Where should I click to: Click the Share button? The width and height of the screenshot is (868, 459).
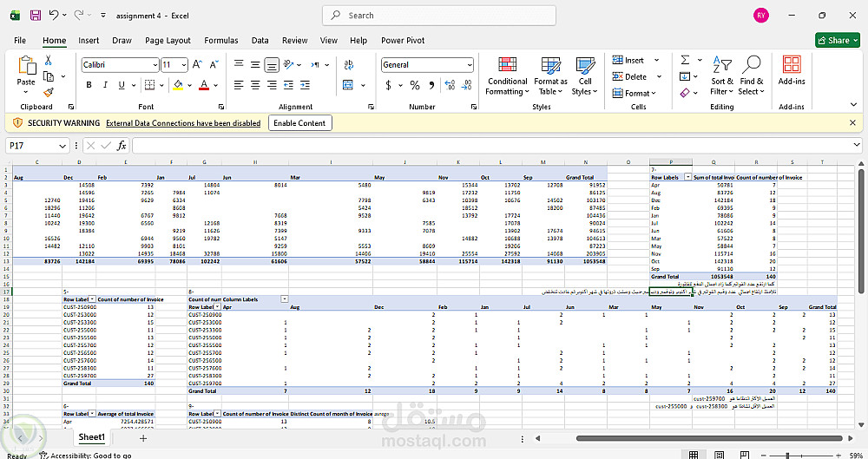(837, 40)
